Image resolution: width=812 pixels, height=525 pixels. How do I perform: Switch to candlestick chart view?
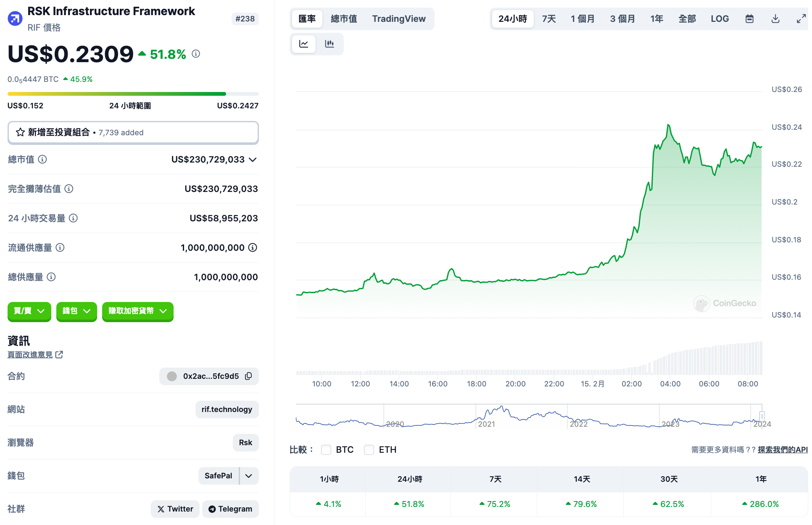coord(330,44)
